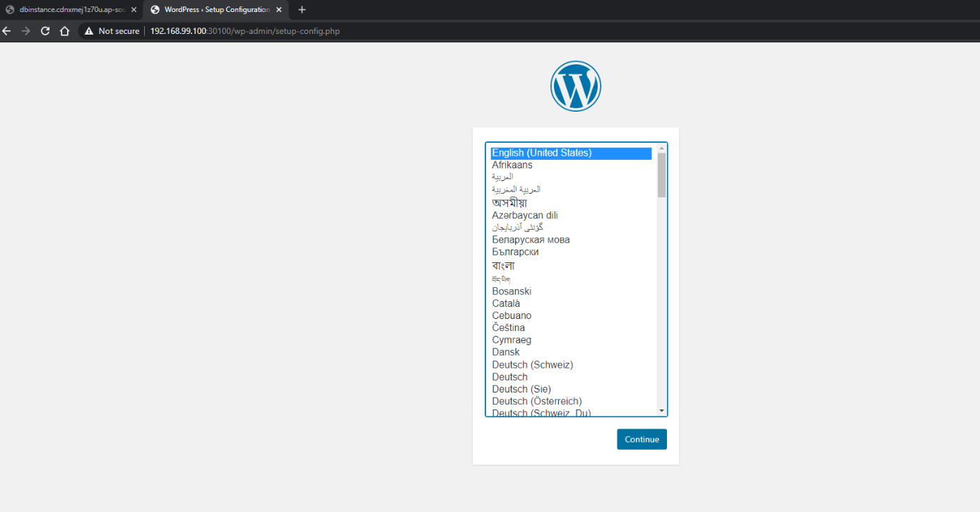Select English (United States)
Viewport: 980px width, 512px height.
tap(571, 153)
